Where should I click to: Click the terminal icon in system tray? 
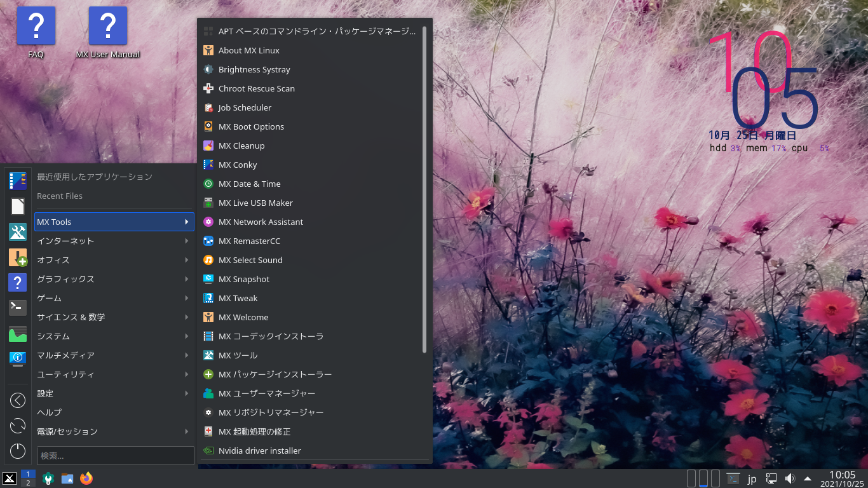point(733,478)
